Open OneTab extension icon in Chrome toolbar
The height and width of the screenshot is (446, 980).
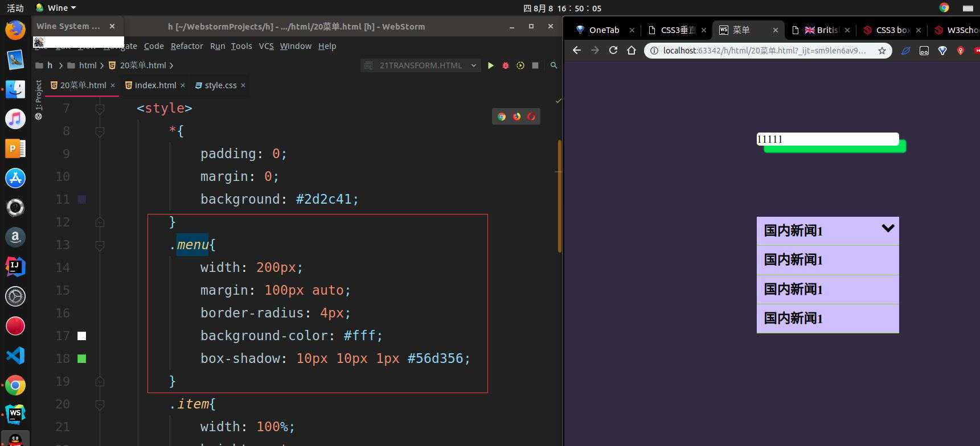pyautogui.click(x=942, y=51)
